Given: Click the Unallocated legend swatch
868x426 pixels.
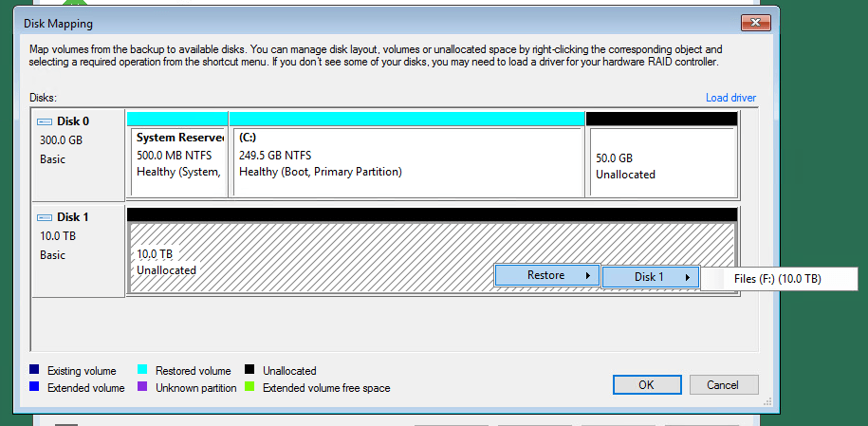Looking at the screenshot, I should coord(249,370).
